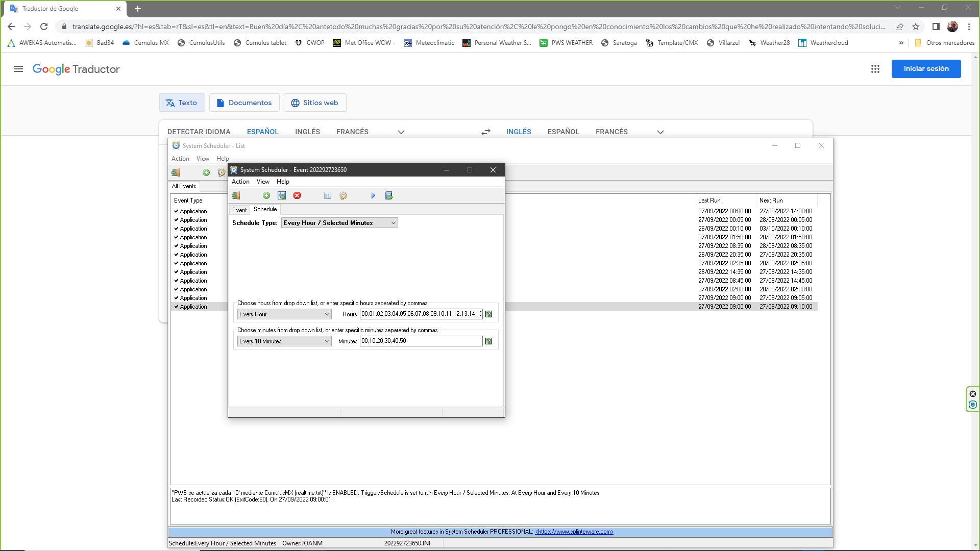
Task: Open Chrome three-dot menu
Action: pos(969,27)
